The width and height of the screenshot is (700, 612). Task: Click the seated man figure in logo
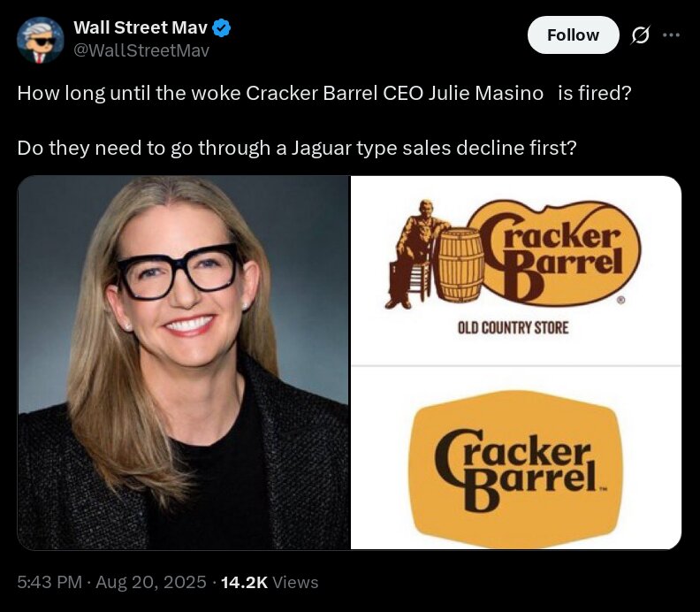[x=413, y=254]
